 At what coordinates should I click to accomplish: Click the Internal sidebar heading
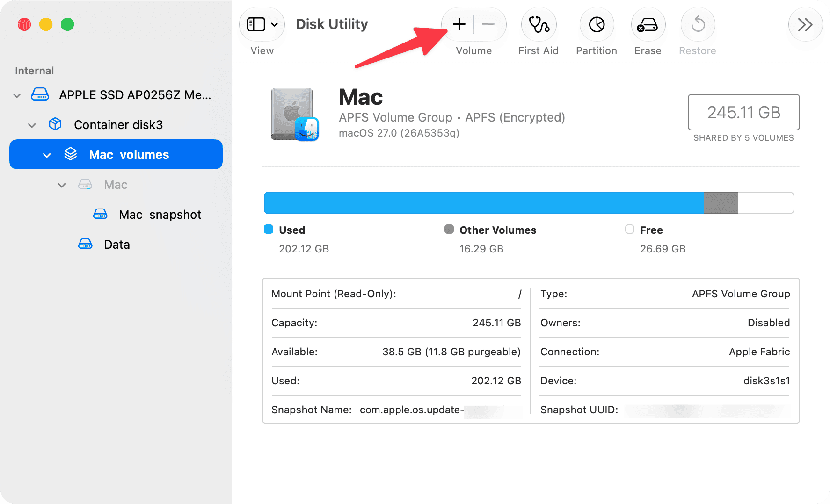(34, 71)
